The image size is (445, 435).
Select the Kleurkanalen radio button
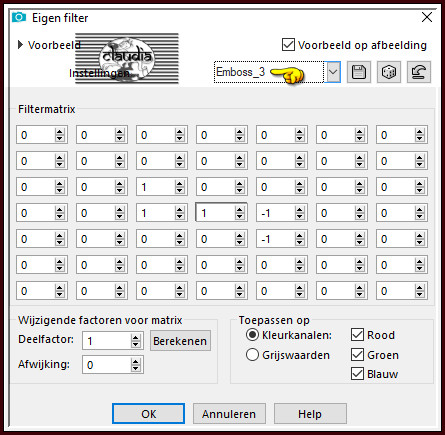[252, 335]
